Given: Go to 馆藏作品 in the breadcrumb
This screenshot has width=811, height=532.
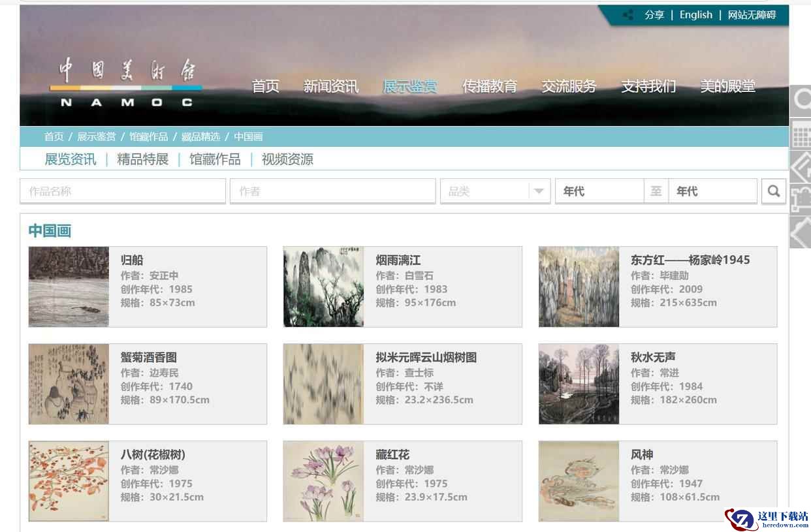Looking at the screenshot, I should tap(149, 136).
